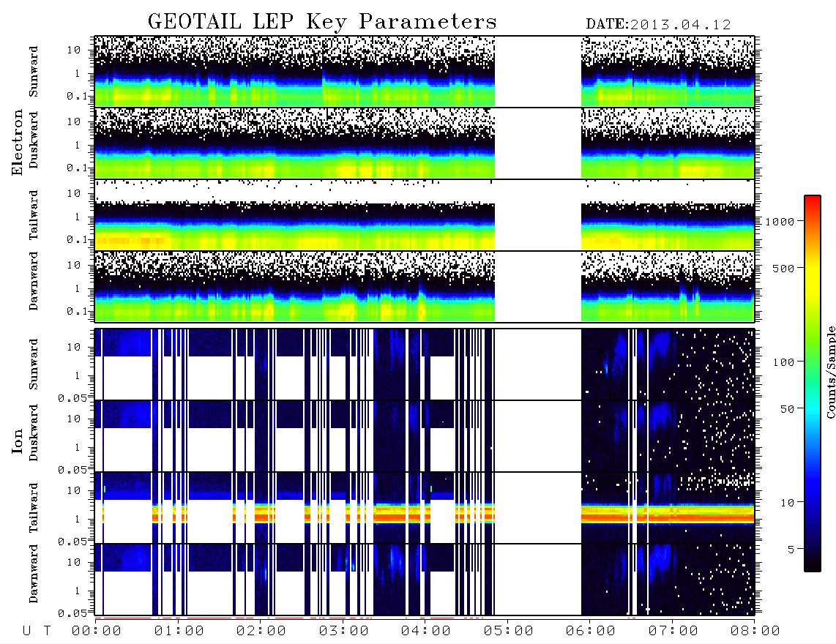Click the '50' colorbar scale label
This screenshot has width=836, height=644.
point(787,409)
